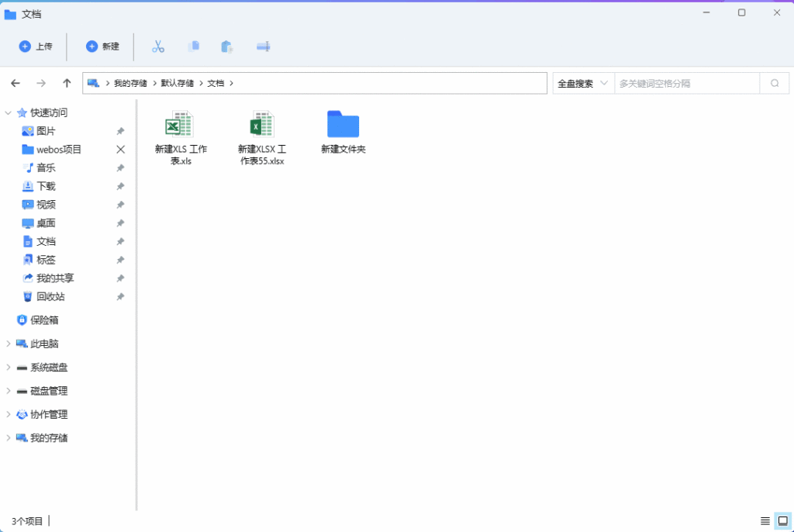Open 回收站 in the sidebar
Image resolution: width=794 pixels, height=532 pixels.
point(47,296)
